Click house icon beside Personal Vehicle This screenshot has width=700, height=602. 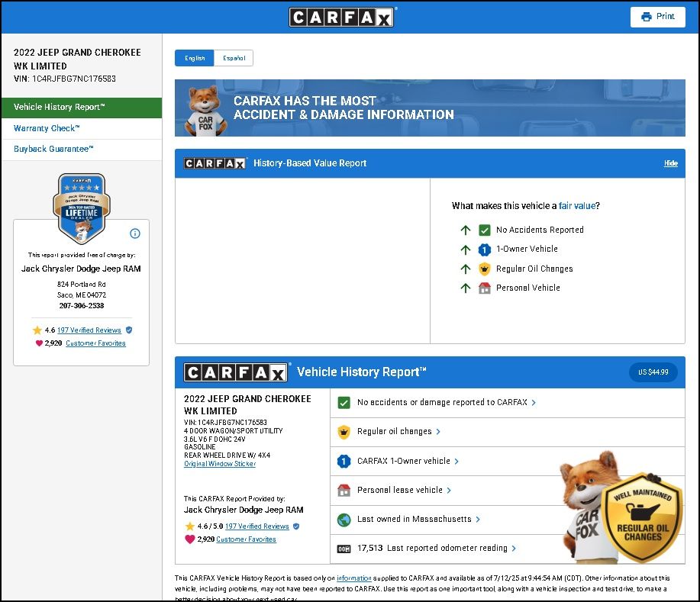(485, 288)
